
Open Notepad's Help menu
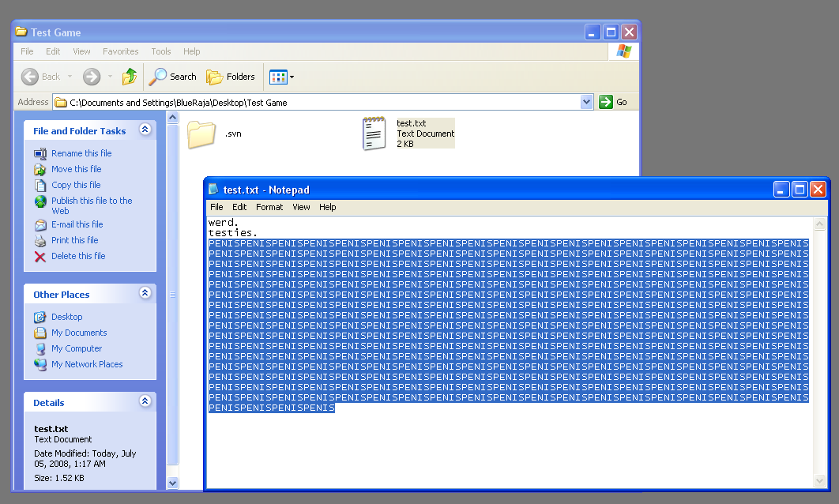click(x=328, y=207)
